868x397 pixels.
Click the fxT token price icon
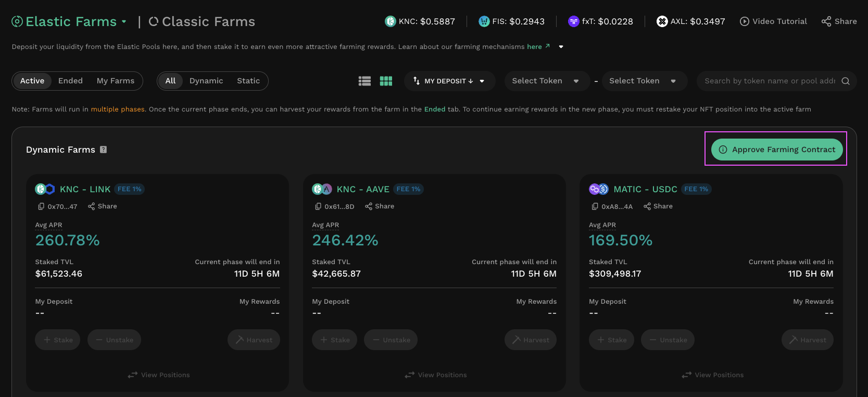coord(574,21)
